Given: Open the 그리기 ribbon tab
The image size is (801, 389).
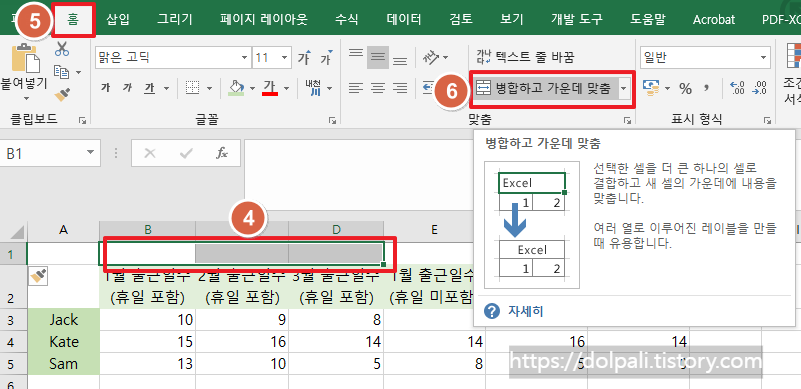Looking at the screenshot, I should coord(175,19).
